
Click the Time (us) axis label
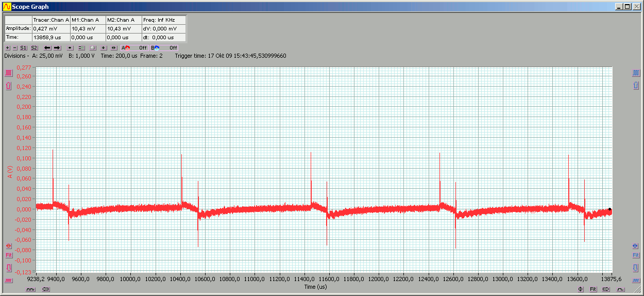click(315, 287)
